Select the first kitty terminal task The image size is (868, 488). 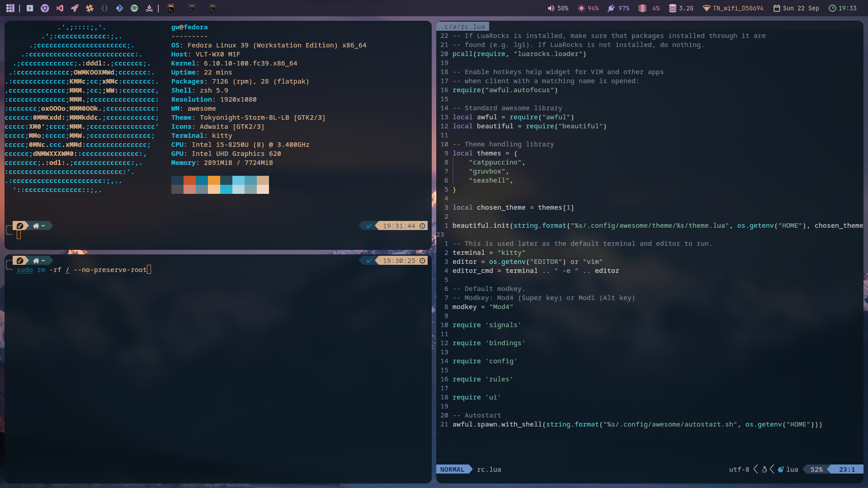click(171, 8)
